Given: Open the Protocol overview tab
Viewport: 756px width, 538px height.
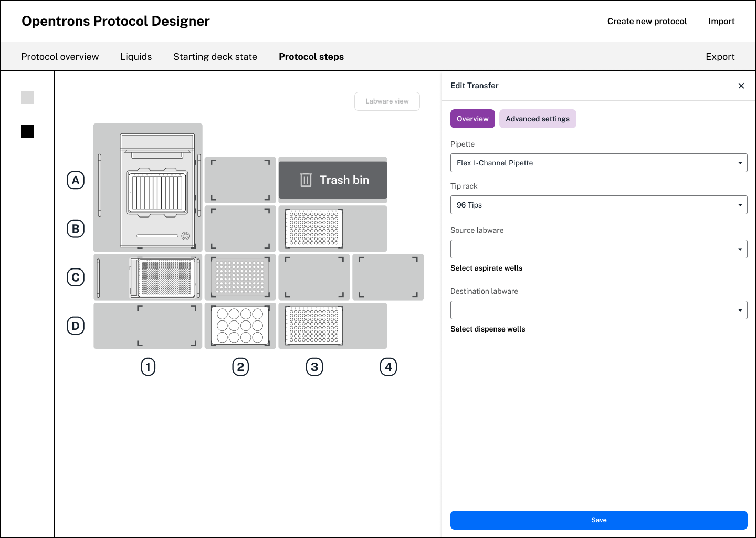Looking at the screenshot, I should point(60,57).
